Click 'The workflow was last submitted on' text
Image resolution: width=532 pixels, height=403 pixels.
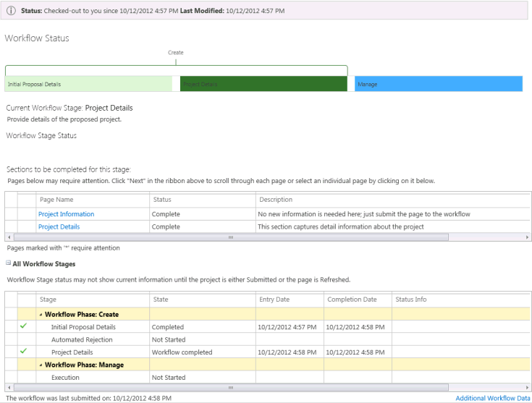pos(88,398)
